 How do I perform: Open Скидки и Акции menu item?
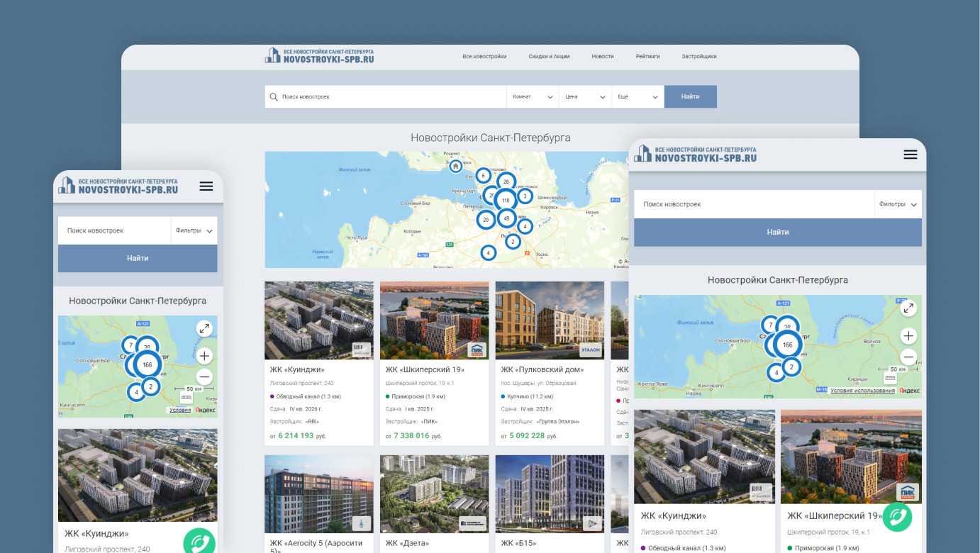[549, 56]
